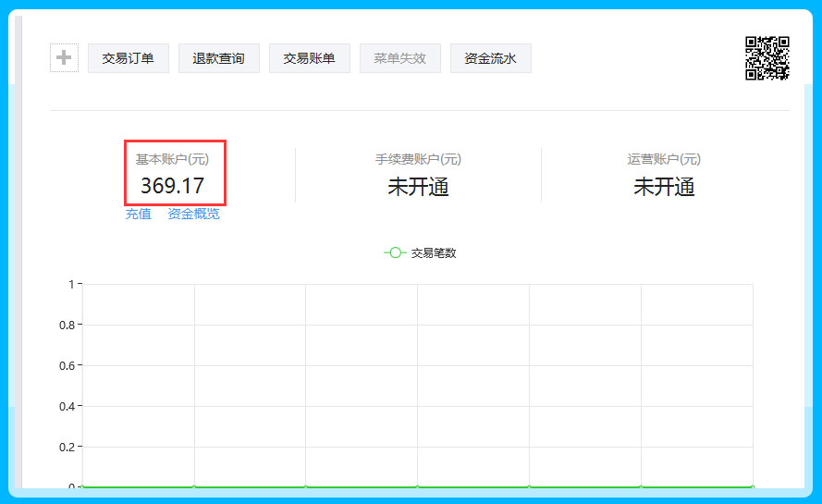Select the 手续费账户(元) heading

[x=418, y=159]
